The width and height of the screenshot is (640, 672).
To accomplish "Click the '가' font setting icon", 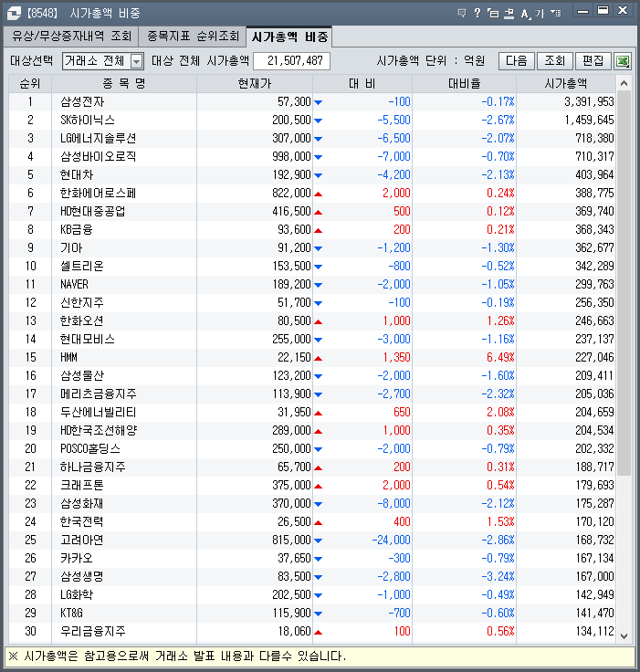I will (x=540, y=14).
